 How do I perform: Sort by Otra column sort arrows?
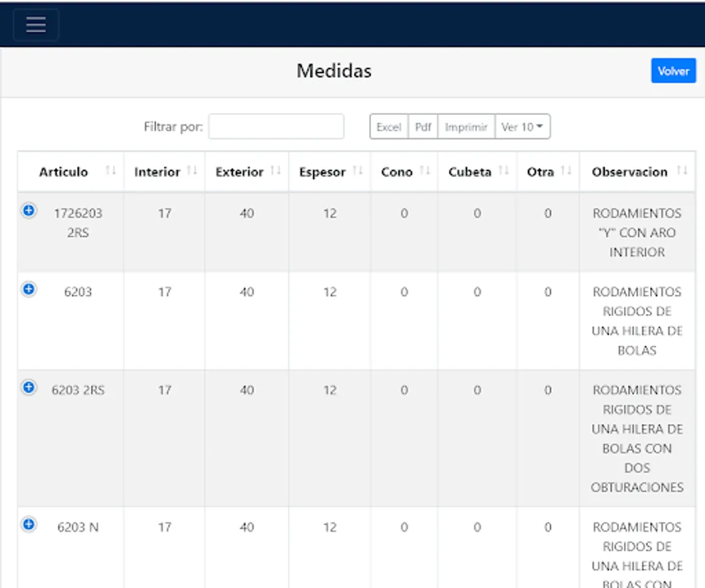tap(566, 171)
